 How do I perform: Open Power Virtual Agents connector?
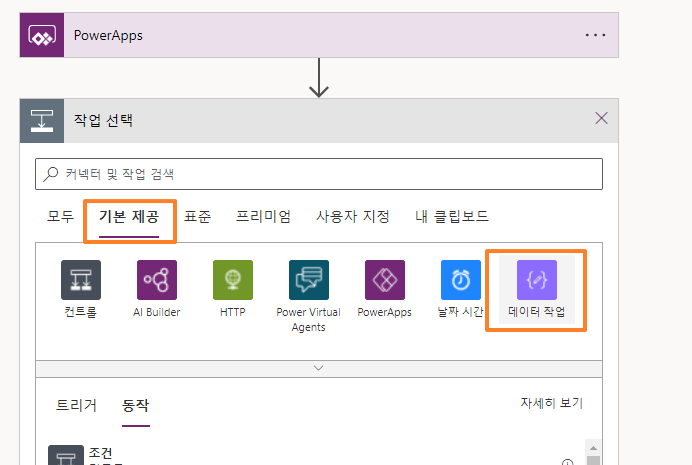coord(308,280)
